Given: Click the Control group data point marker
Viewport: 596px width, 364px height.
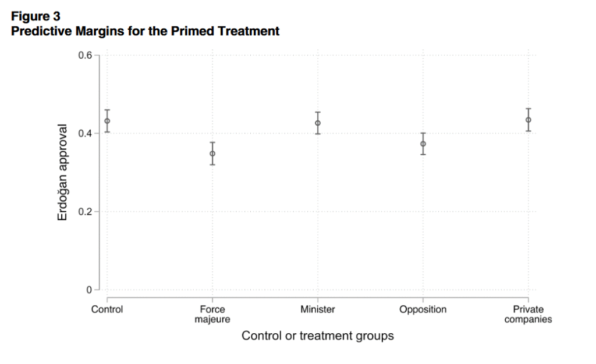Looking at the screenshot, I should click(x=107, y=121).
